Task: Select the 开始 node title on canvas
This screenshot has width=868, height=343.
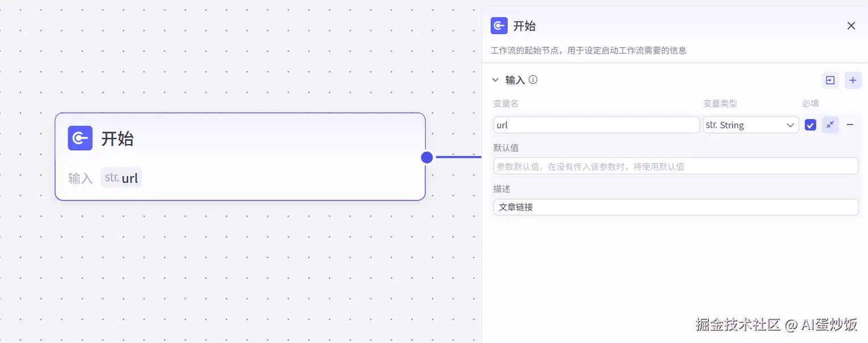Action: pyautogui.click(x=117, y=138)
